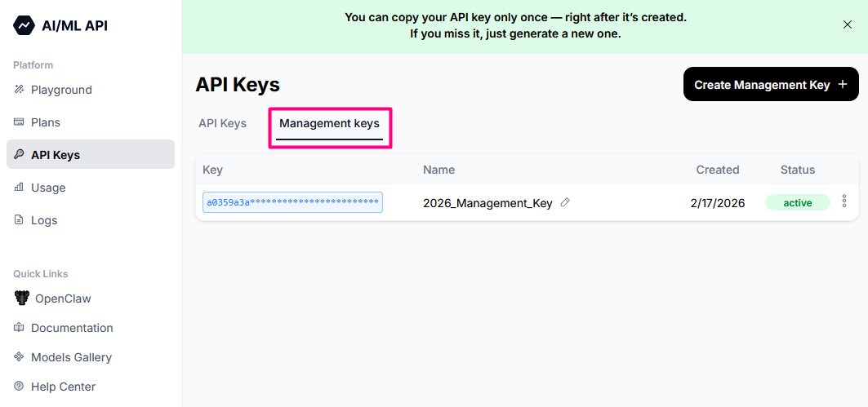Dismiss the green notification banner
Image resolution: width=868 pixels, height=407 pixels.
coord(847,24)
